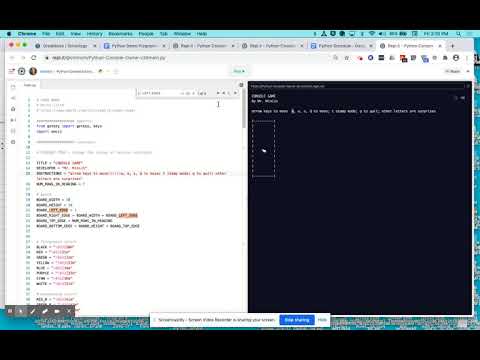
Task: Close the Screencastify drawing toolbar
Action: click(x=69, y=311)
